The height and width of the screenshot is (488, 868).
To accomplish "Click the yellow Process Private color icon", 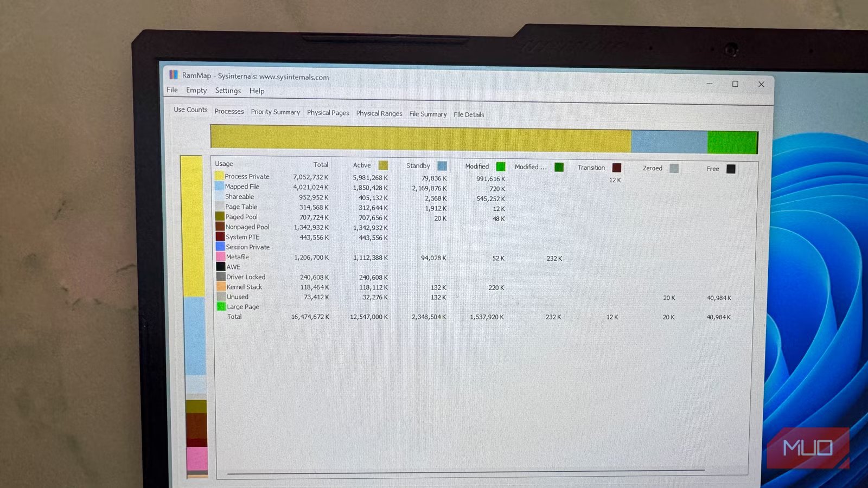I will tap(219, 176).
